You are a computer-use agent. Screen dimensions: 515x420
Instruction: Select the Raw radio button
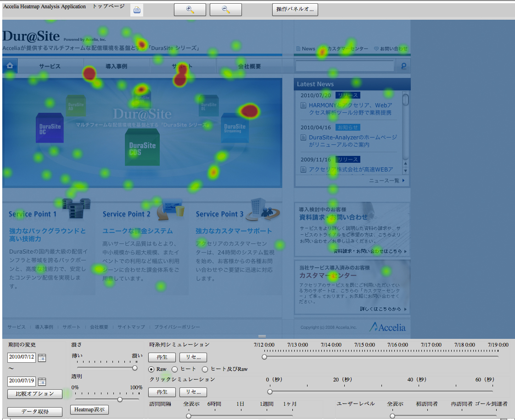coord(151,369)
